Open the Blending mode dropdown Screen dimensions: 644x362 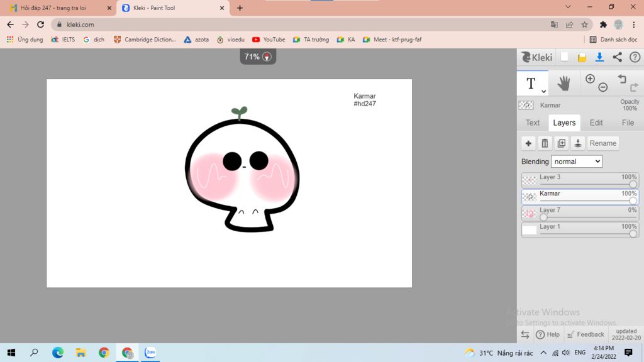(577, 162)
